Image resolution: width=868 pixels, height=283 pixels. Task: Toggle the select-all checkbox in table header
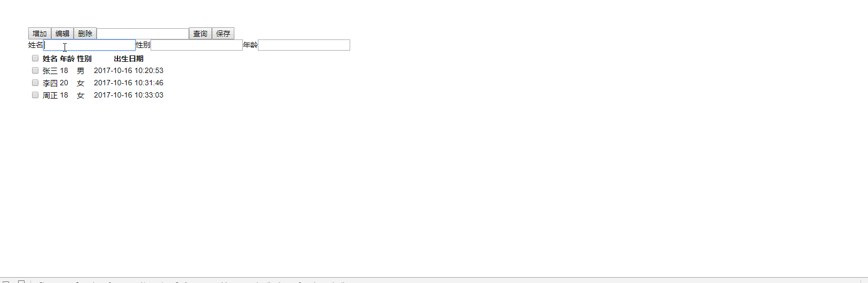coord(35,58)
